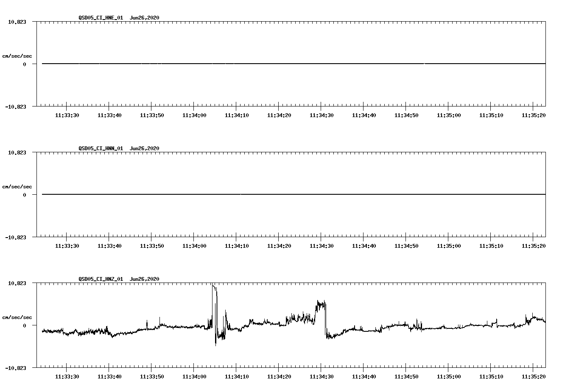
Task: Click the 11:35:10 time label under HNN chart
Action: pyautogui.click(x=491, y=246)
